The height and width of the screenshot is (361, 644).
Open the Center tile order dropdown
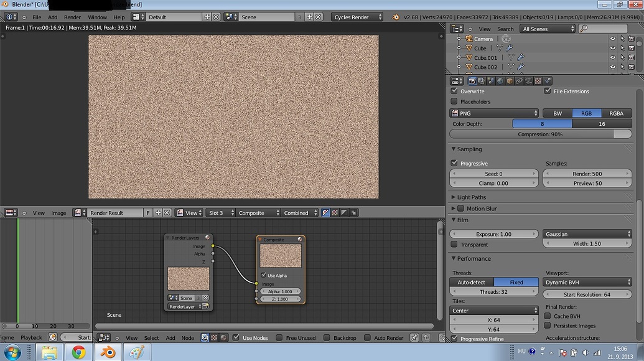494,311
